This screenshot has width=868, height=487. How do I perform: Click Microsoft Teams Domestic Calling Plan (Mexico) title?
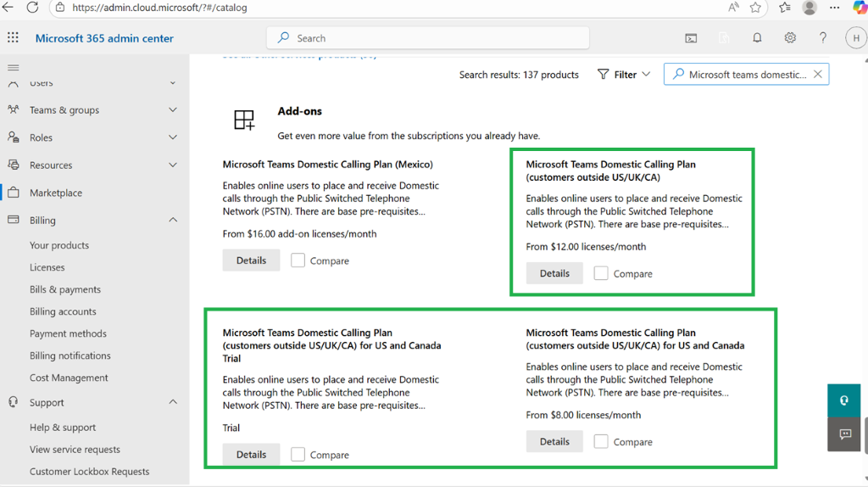tap(328, 164)
